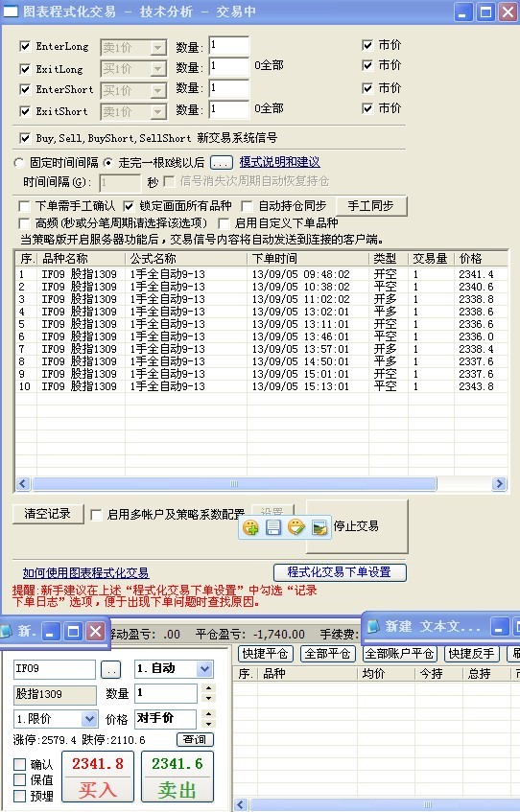The width and height of the screenshot is (520, 812).
Task: Click left arrow of positions table scrollbar
Action: 240,804
